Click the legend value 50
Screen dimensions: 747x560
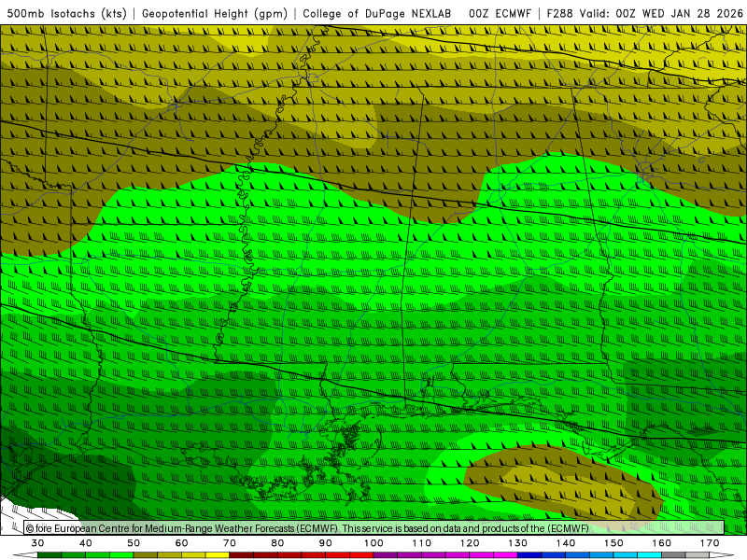click(134, 543)
